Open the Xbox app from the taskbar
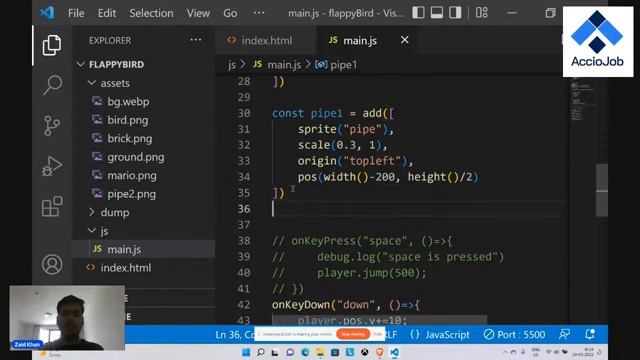The height and width of the screenshot is (360, 640). (x=364, y=352)
